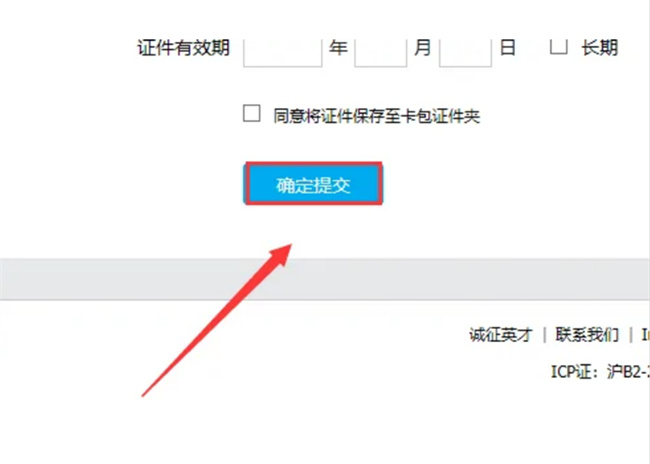Open the cut-off link right of 联系我们
The height and width of the screenshot is (464, 650).
click(645, 335)
